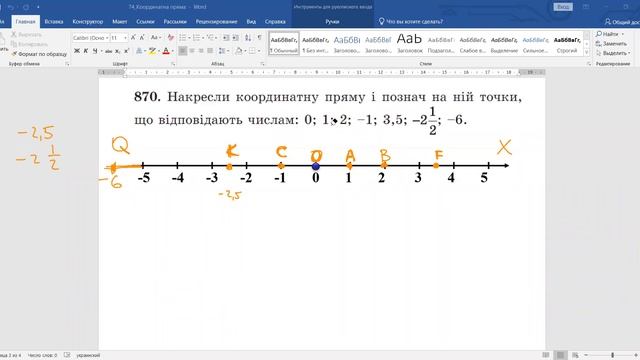This screenshot has height=360, width=640.
Task: Open font dialog launcher
Action: click(x=173, y=64)
